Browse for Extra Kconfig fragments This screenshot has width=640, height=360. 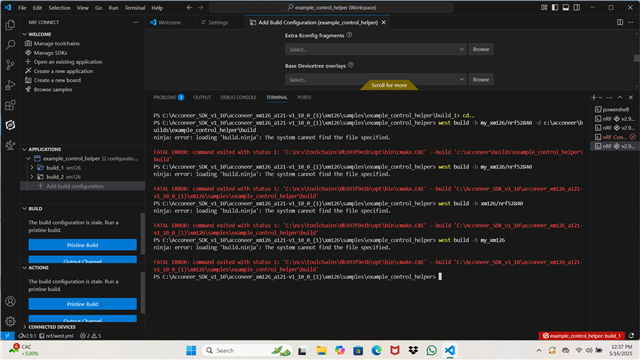[481, 49]
